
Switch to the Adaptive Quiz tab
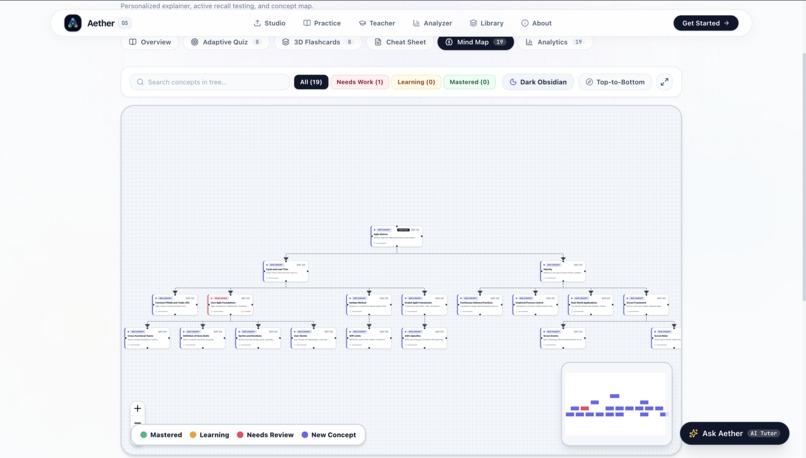click(x=226, y=42)
